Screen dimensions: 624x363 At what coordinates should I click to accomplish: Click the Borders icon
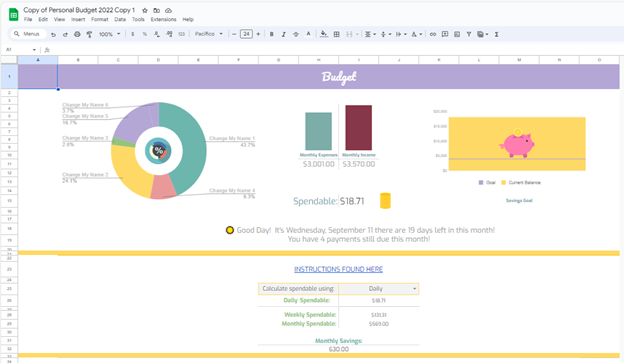(x=337, y=34)
